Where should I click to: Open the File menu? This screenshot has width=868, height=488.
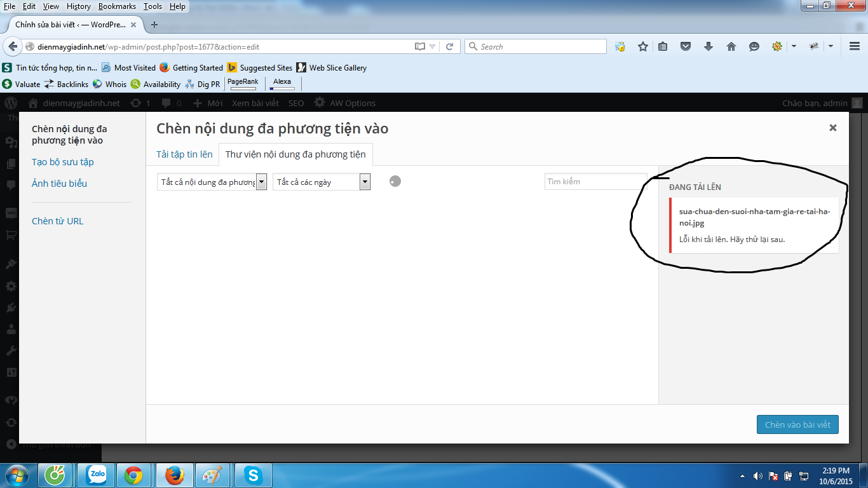coord(10,6)
